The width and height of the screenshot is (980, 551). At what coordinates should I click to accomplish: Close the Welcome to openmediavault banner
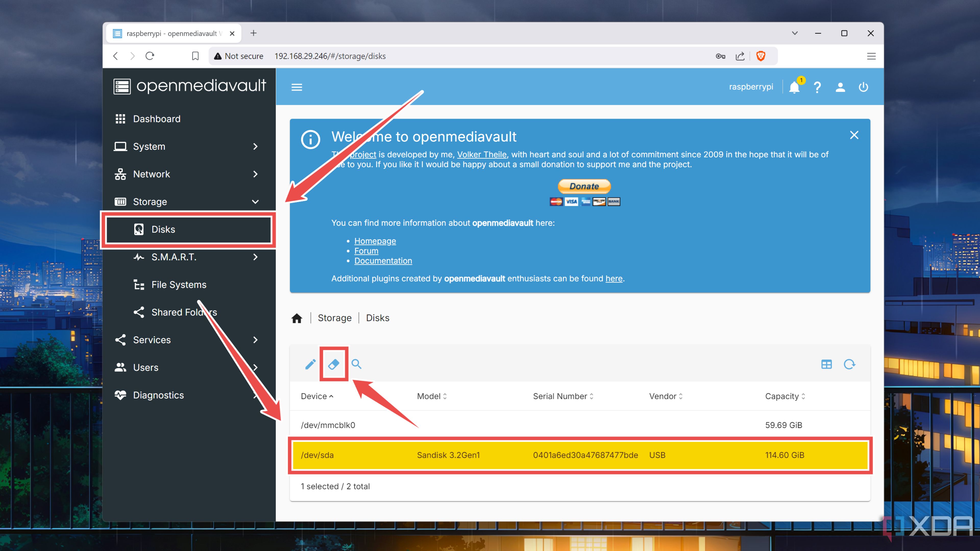(x=854, y=135)
